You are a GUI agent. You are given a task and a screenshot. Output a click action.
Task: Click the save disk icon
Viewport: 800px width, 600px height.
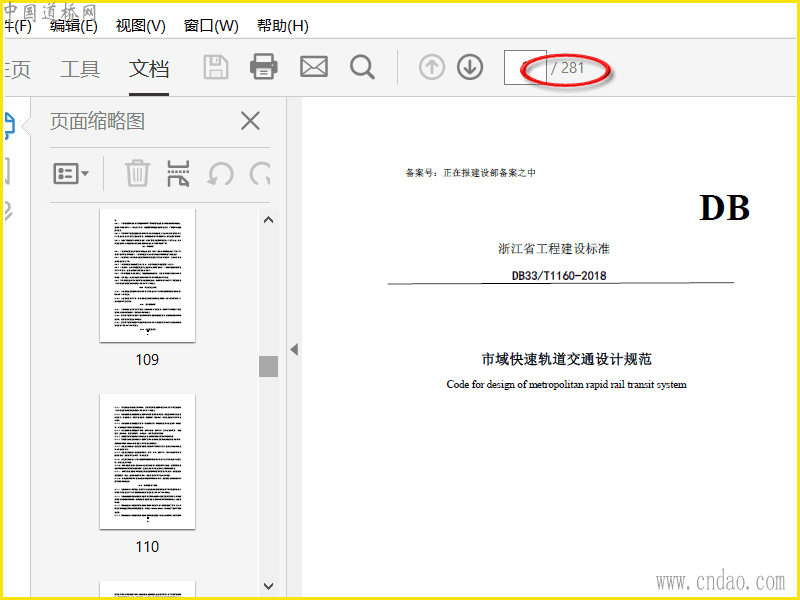tap(216, 67)
